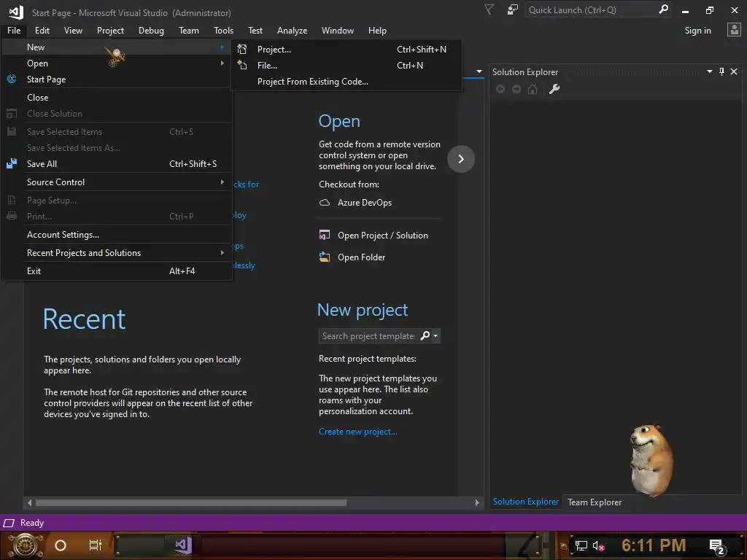This screenshot has height=560, width=747.
Task: Open the project template search options dropdown
Action: (x=436, y=335)
